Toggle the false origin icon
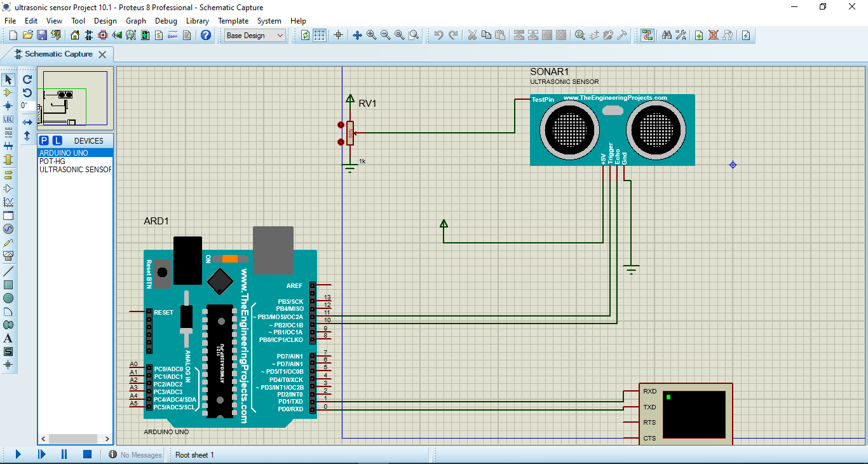This screenshot has height=464, width=868. point(338,36)
